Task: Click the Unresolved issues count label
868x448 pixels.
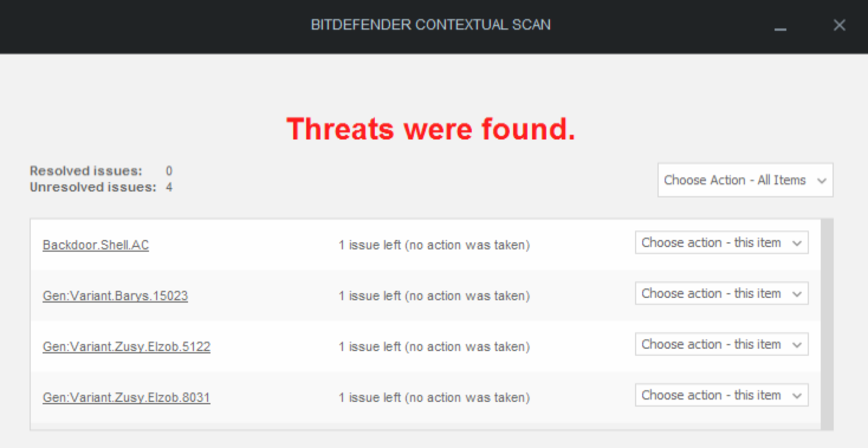Action: [x=93, y=187]
